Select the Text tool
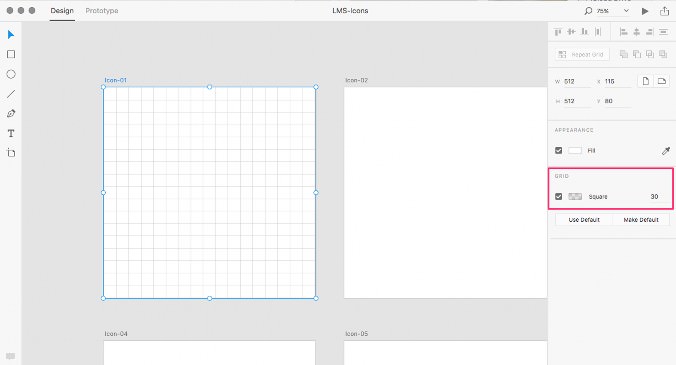Image resolution: width=676 pixels, height=365 pixels. [11, 133]
